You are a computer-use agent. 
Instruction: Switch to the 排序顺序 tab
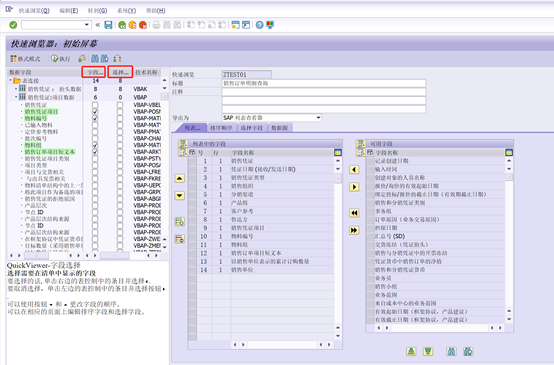pos(222,128)
